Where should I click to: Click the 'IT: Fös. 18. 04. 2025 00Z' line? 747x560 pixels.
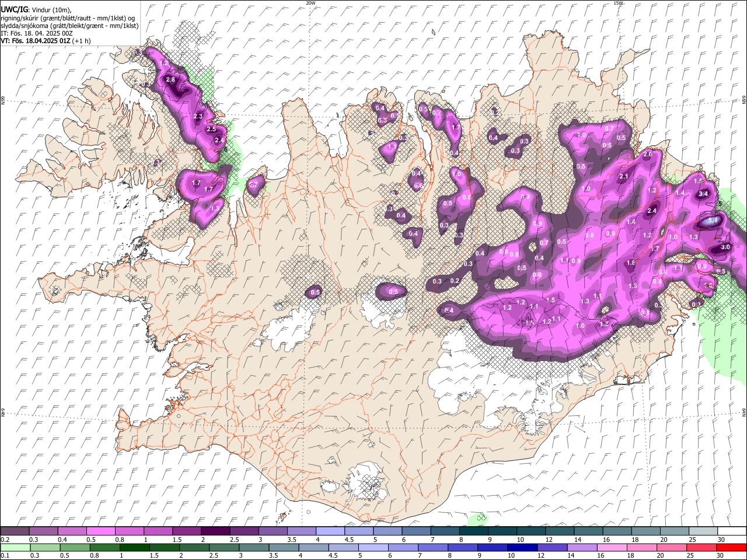pos(37,33)
